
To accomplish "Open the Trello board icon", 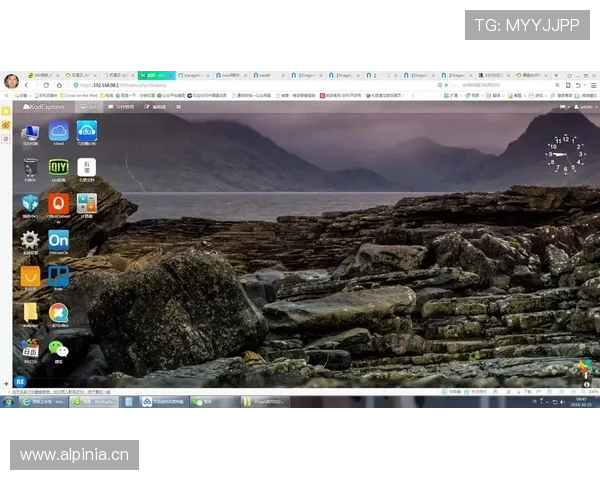I will click(58, 275).
